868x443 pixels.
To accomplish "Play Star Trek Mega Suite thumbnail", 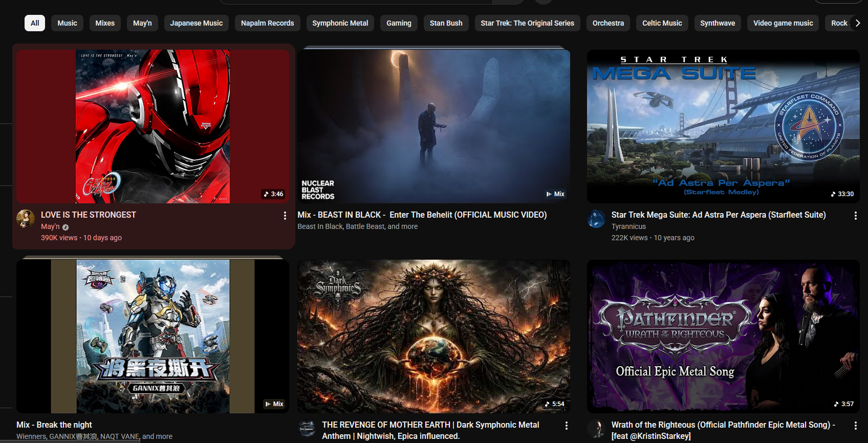I will coord(723,126).
